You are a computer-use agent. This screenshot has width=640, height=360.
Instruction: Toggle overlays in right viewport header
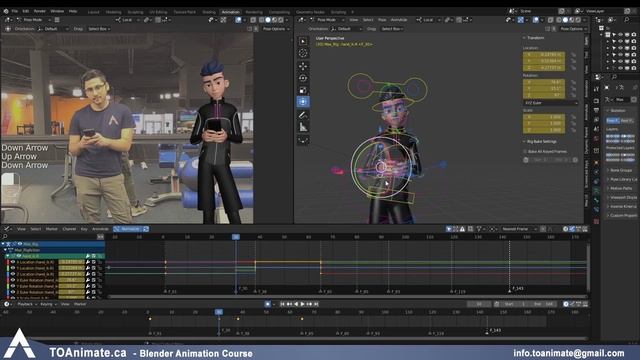pyautogui.click(x=536, y=20)
